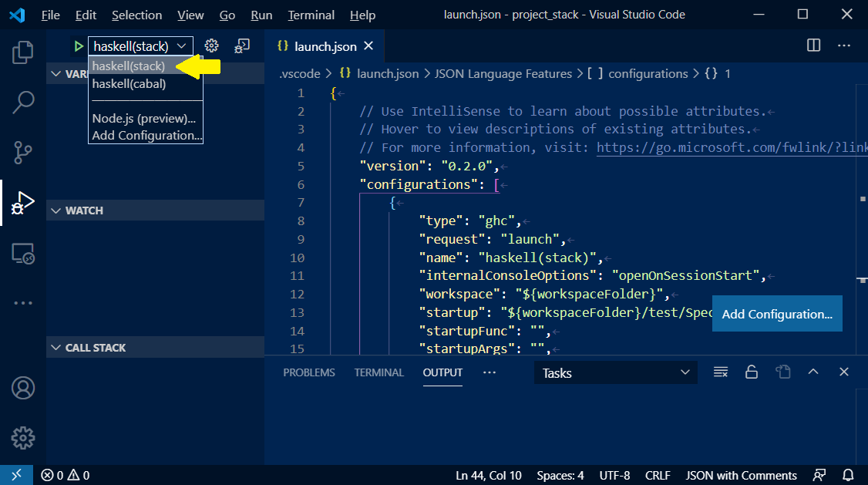The width and height of the screenshot is (868, 485).
Task: Open the Remote Explorer view
Action: 22,254
